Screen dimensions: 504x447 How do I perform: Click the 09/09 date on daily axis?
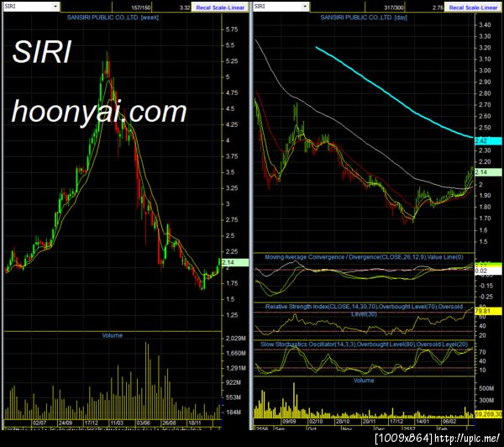click(x=289, y=421)
